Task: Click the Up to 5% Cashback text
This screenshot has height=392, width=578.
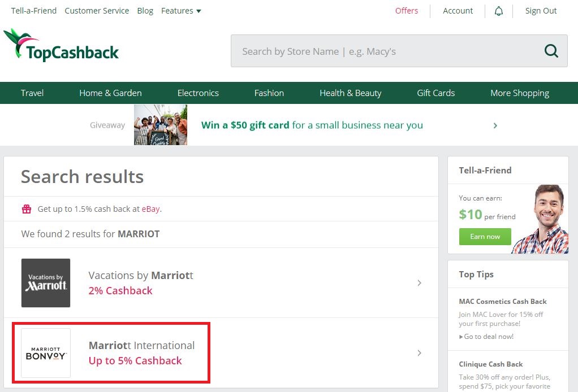Action: point(135,361)
